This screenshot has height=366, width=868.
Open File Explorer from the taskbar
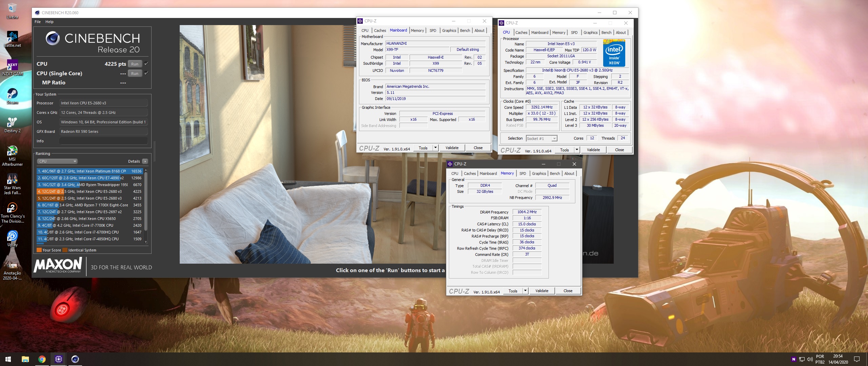tap(25, 359)
